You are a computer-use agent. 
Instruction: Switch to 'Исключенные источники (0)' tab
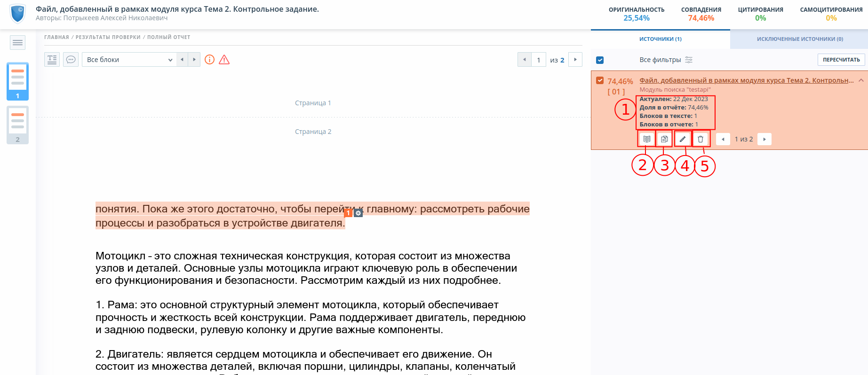click(x=800, y=39)
